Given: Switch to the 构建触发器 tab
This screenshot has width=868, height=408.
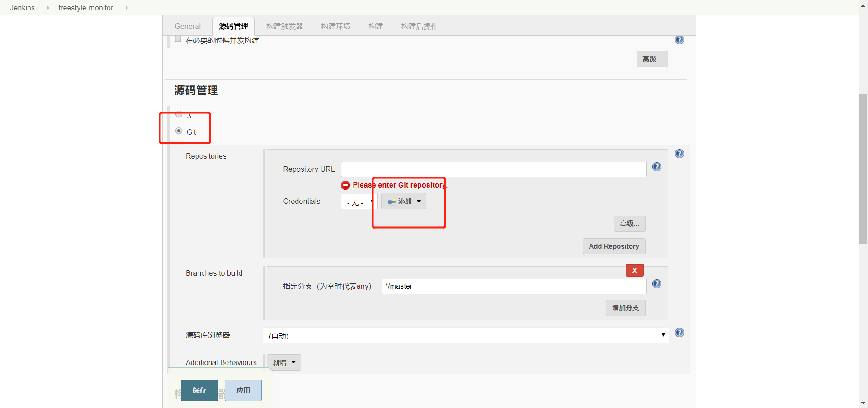Looking at the screenshot, I should (x=284, y=26).
